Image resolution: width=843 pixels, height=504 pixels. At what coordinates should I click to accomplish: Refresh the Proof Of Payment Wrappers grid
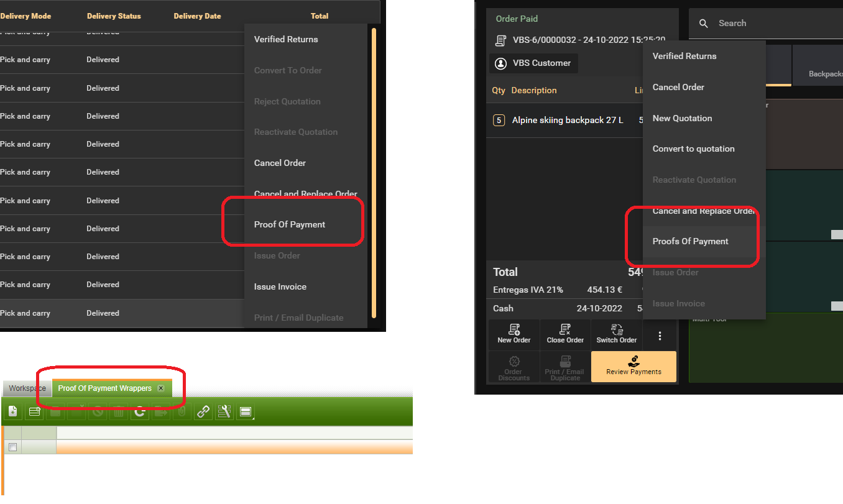coord(140,411)
